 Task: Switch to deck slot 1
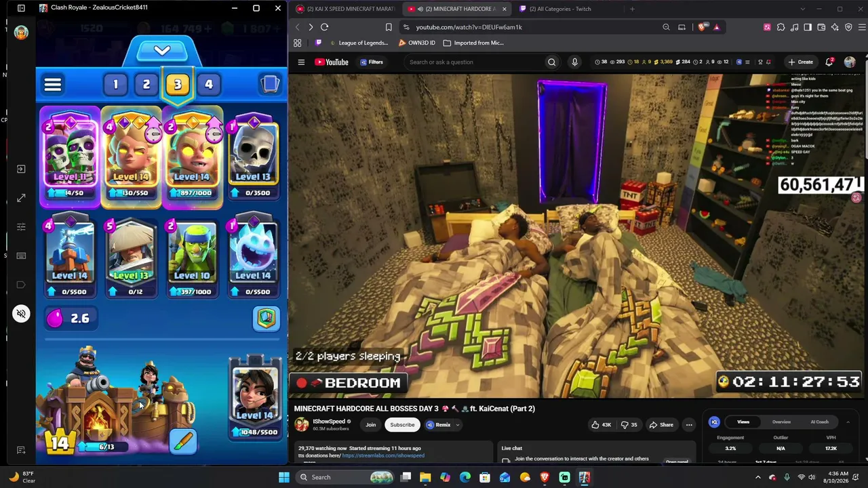(115, 84)
